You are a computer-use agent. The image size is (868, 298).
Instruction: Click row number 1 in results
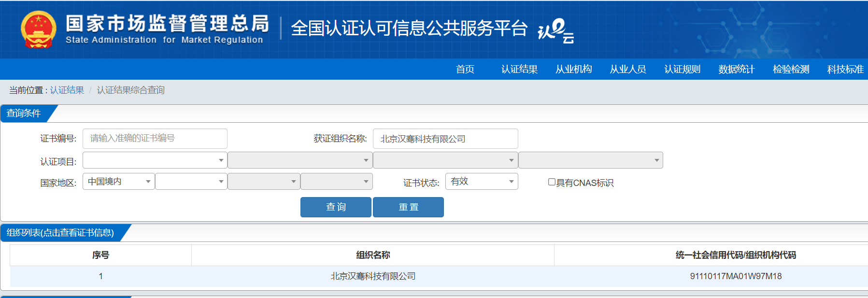point(100,276)
